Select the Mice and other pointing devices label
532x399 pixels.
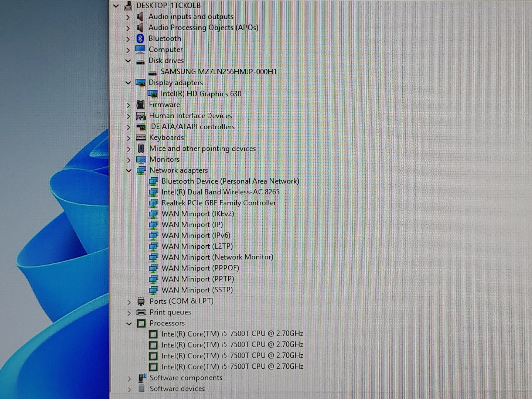(202, 149)
